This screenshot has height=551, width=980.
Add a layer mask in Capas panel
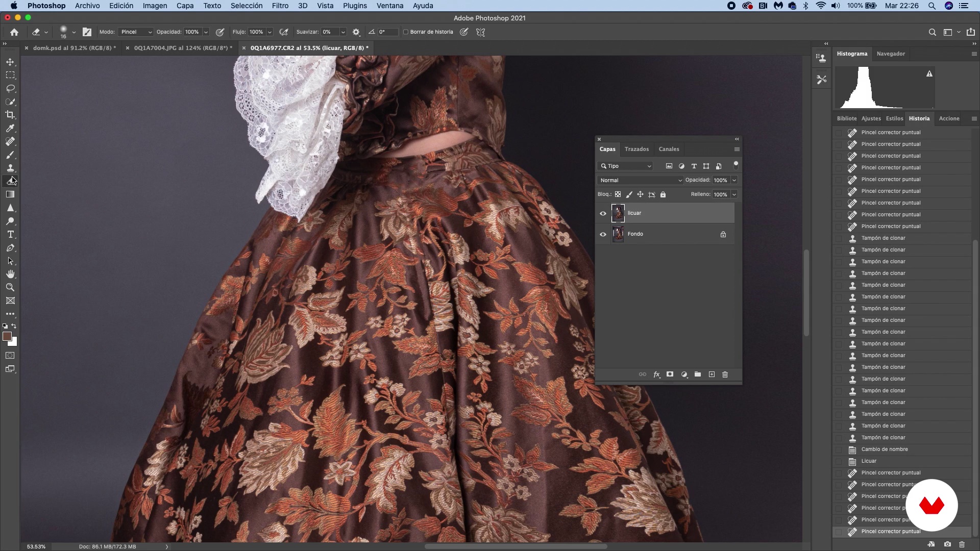pos(670,374)
